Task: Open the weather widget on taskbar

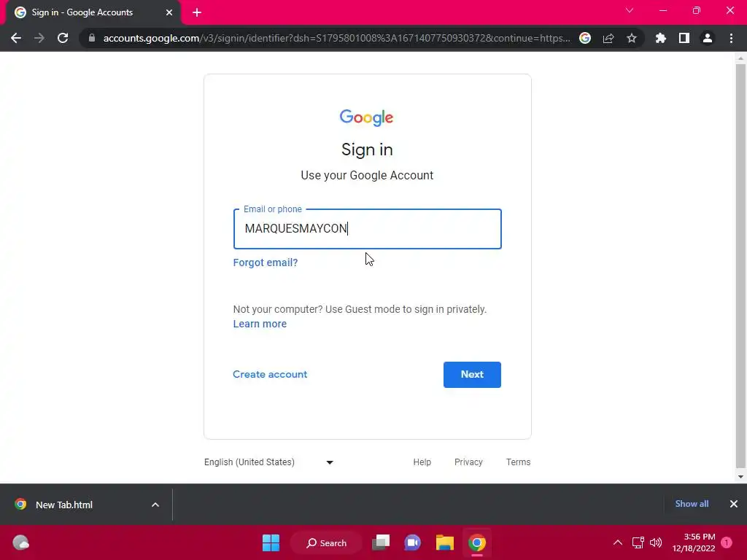Action: pyautogui.click(x=20, y=542)
